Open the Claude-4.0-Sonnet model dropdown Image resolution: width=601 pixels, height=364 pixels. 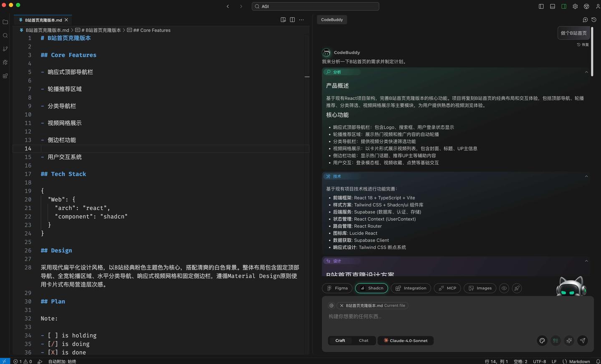click(x=406, y=341)
